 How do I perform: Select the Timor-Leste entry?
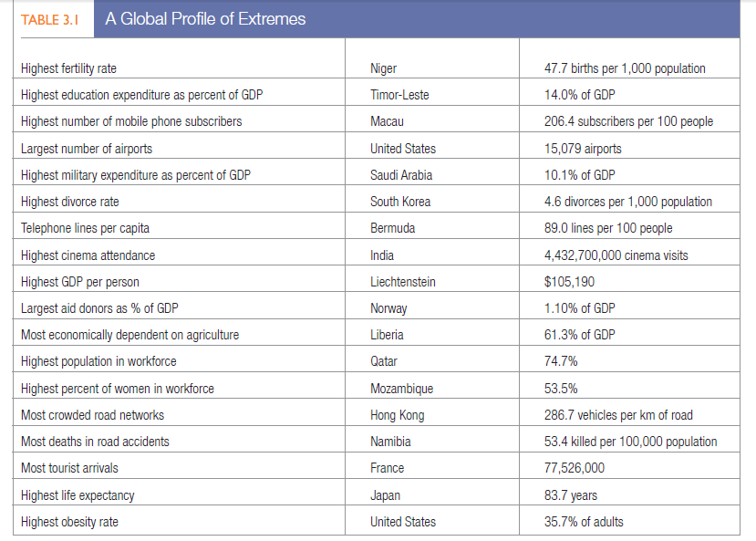click(x=399, y=95)
